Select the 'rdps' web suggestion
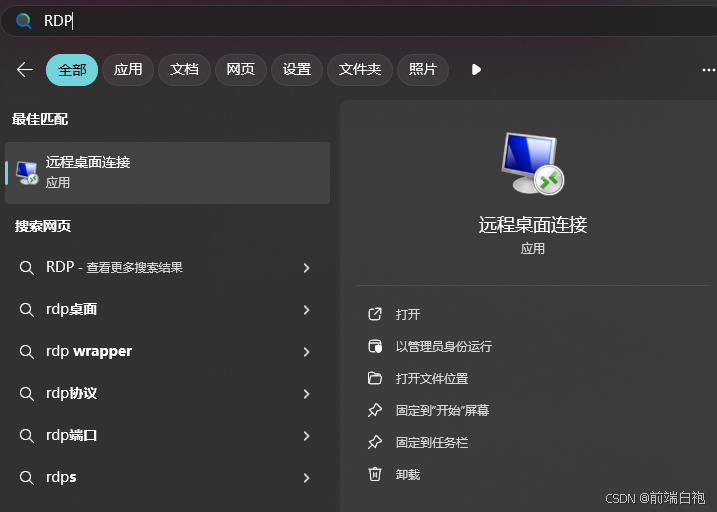717x512 pixels. coord(165,478)
